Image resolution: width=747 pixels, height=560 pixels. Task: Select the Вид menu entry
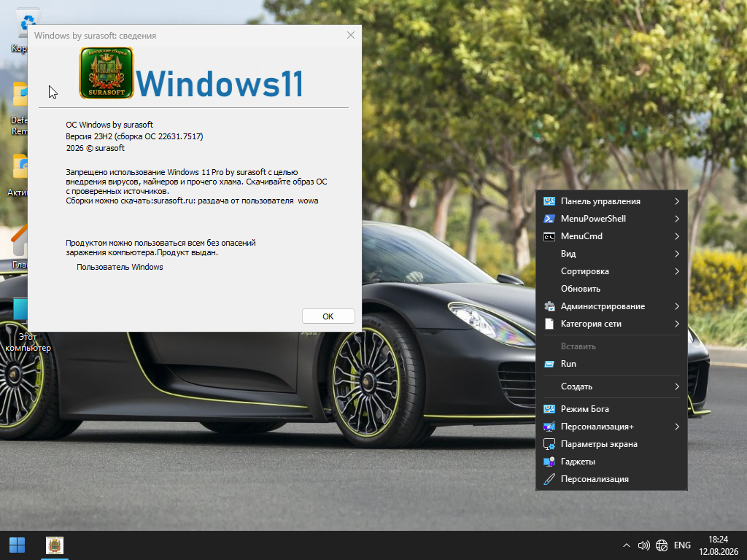point(612,254)
